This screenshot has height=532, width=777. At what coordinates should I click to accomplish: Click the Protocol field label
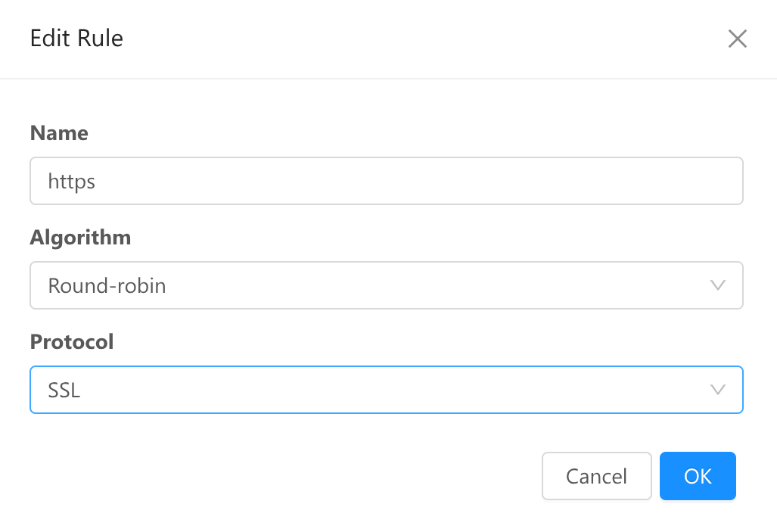(x=72, y=342)
